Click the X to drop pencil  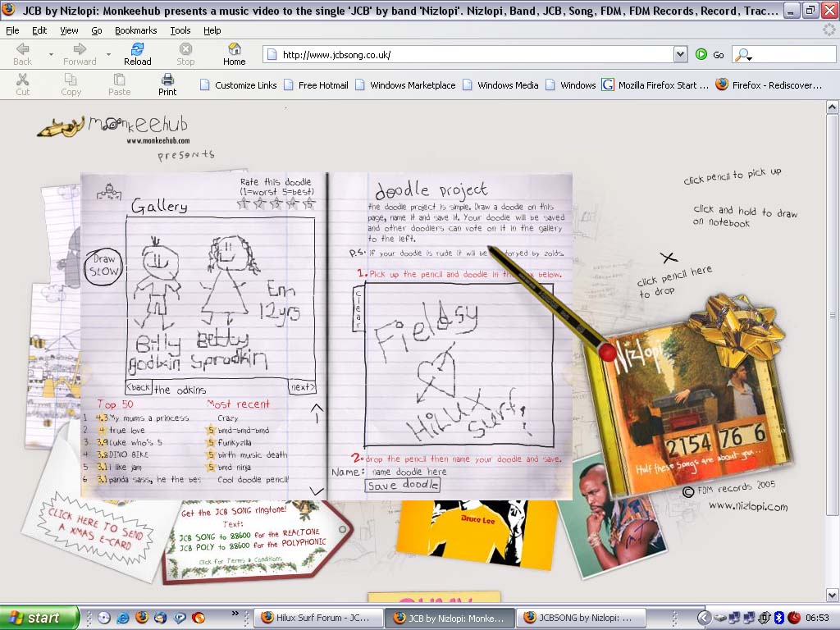pos(669,258)
